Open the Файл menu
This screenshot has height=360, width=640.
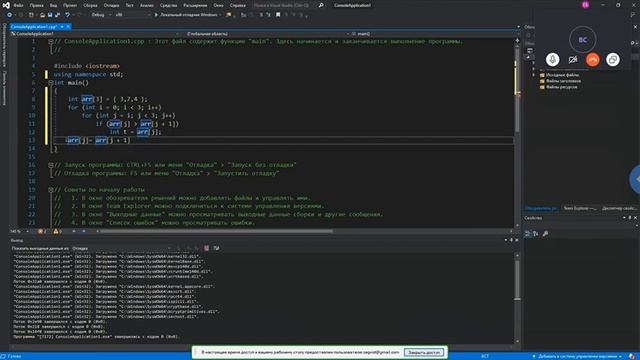pos(18,5)
